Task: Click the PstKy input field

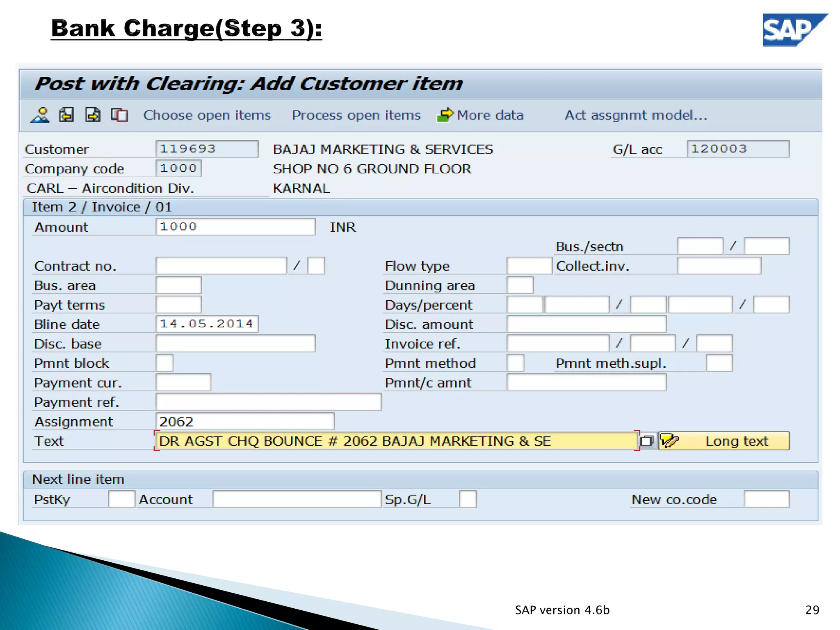Action: coord(121,499)
